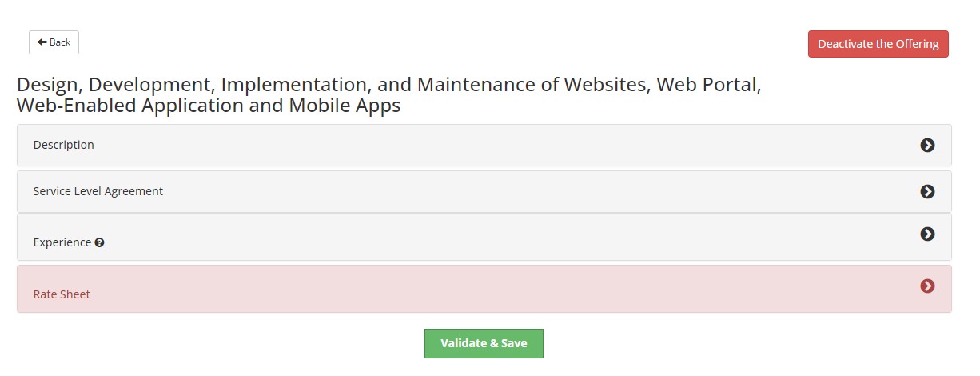Click the left arrow icon in Back
Image resolution: width=980 pixels, height=376 pixels.
tap(42, 42)
